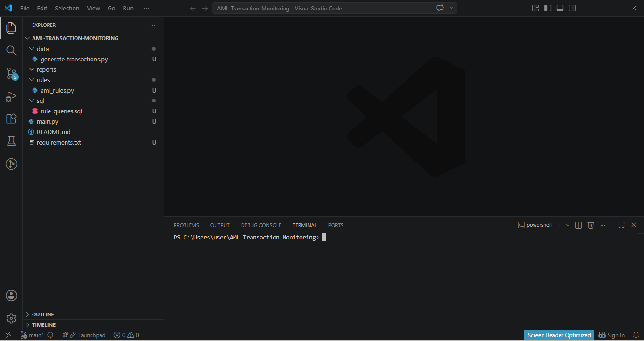This screenshot has width=644, height=341.
Task: Show errors and warnings count in status bar
Action: pos(126,335)
